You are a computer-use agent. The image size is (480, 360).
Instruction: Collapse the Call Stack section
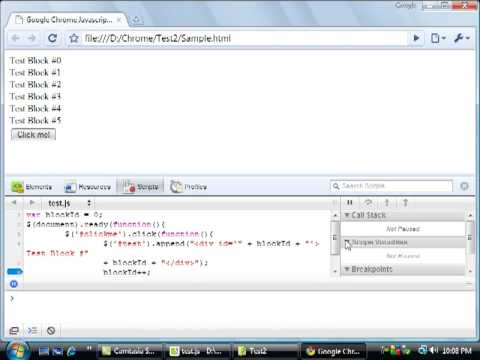[347, 215]
